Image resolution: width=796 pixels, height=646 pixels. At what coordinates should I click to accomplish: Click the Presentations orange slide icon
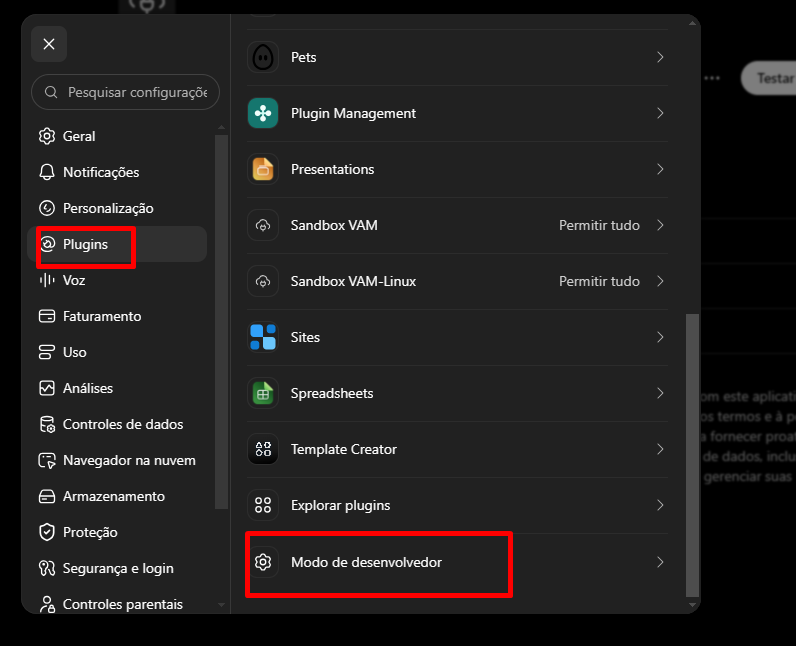coord(263,169)
